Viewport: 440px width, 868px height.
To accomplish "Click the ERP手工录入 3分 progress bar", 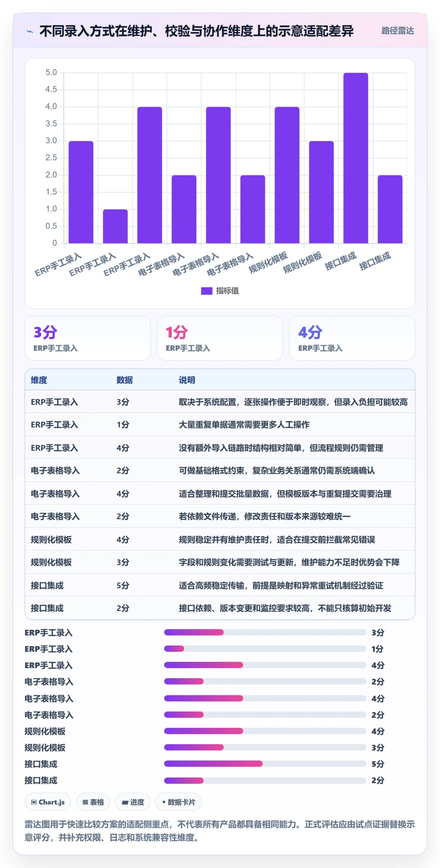I will (265, 632).
